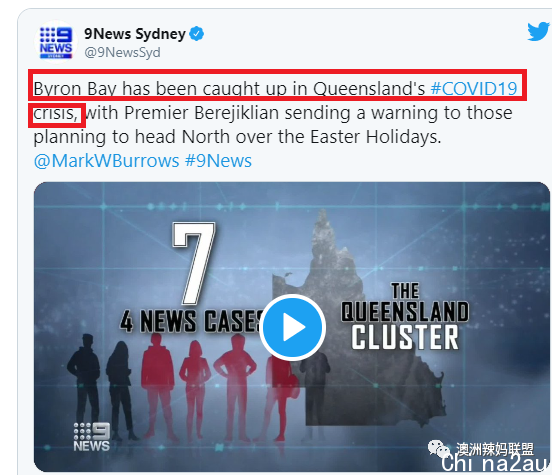Viewport: 552px width, 475px height.
Task: Click the Queensland Cluster title text
Action: pyautogui.click(x=405, y=316)
